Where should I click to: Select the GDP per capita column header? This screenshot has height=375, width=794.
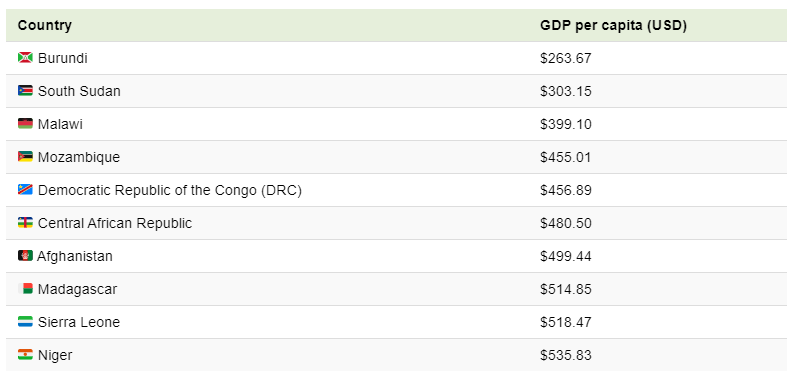[613, 25]
